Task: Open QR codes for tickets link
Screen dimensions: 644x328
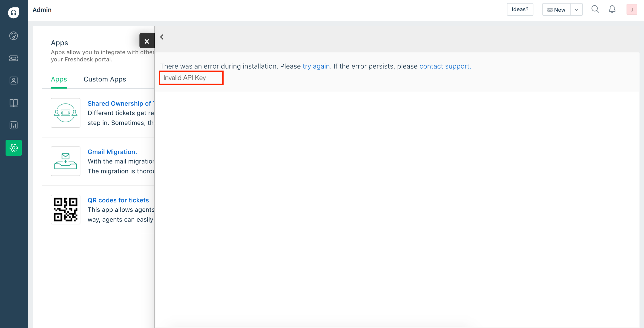Action: 118,200
